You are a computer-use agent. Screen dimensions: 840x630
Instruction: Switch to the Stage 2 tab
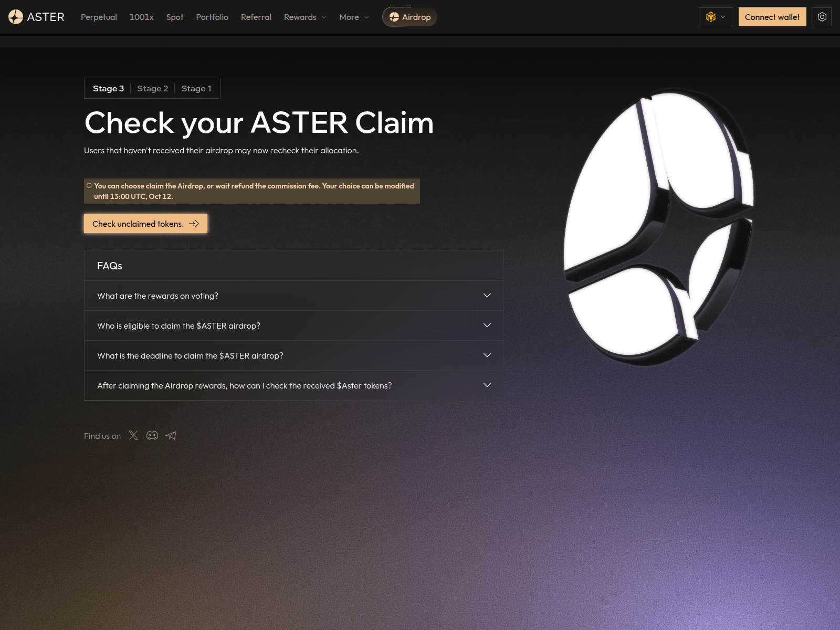coord(152,88)
